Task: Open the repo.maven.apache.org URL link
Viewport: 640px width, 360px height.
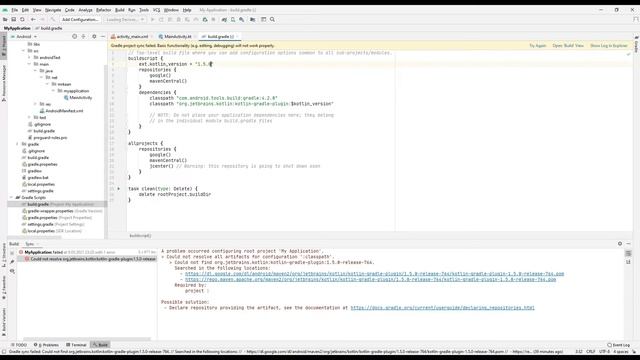Action: 370,280
